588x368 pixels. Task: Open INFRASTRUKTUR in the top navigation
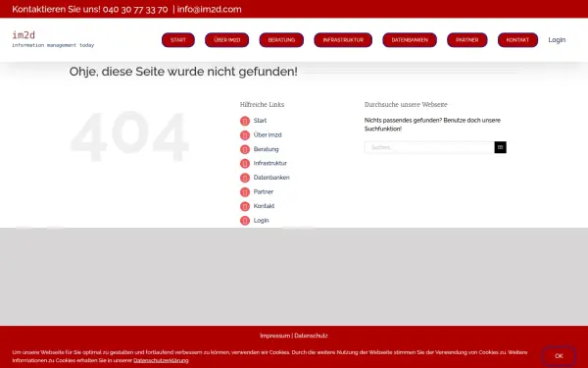(x=343, y=40)
